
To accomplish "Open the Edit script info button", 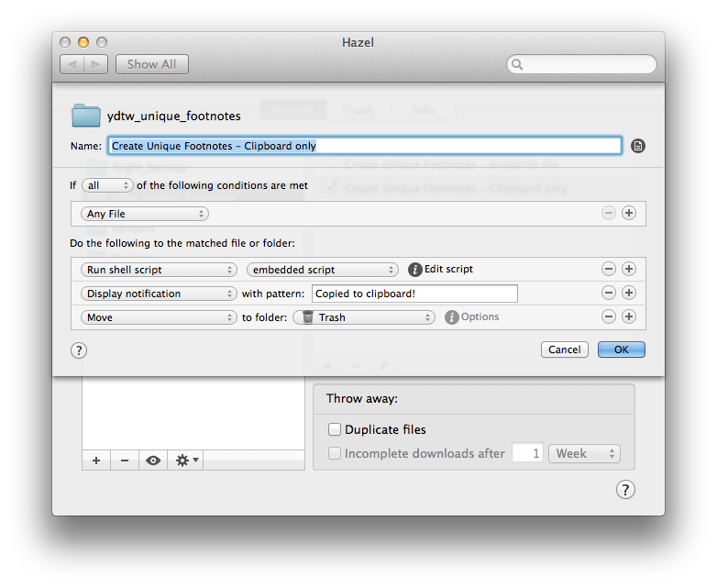I will (x=414, y=270).
